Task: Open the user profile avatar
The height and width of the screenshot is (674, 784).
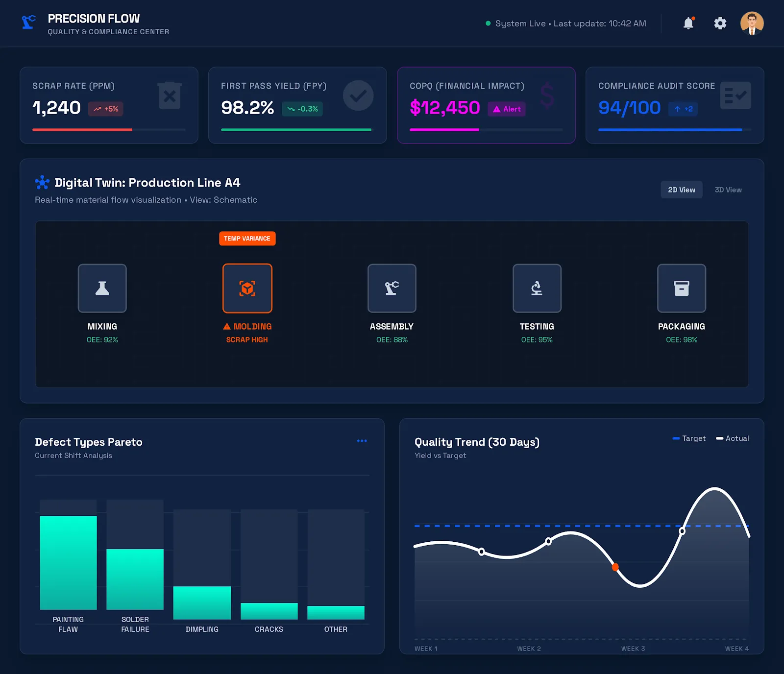Action: (752, 23)
